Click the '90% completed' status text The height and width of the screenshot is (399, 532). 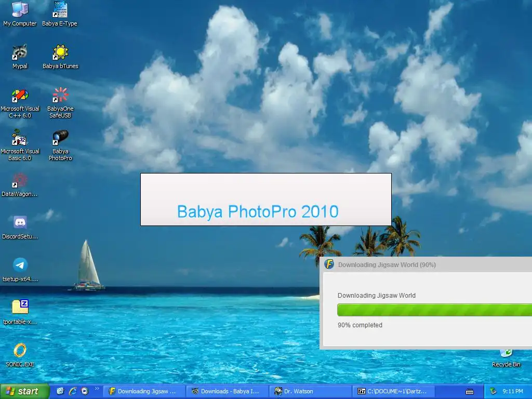point(360,325)
